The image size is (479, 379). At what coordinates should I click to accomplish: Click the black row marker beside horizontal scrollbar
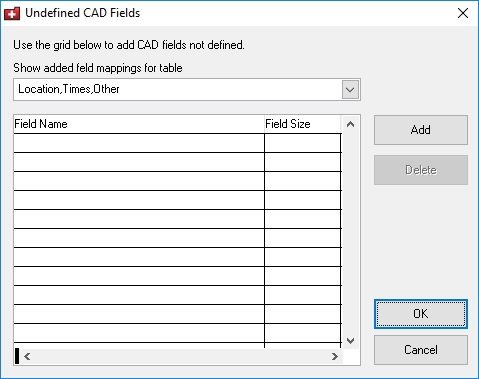[x=17, y=356]
